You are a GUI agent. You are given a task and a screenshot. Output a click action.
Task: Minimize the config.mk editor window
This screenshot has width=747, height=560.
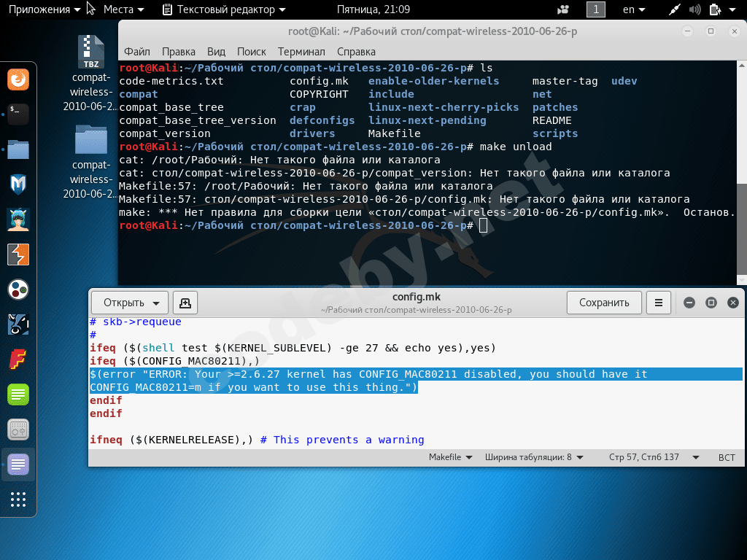[x=689, y=303]
